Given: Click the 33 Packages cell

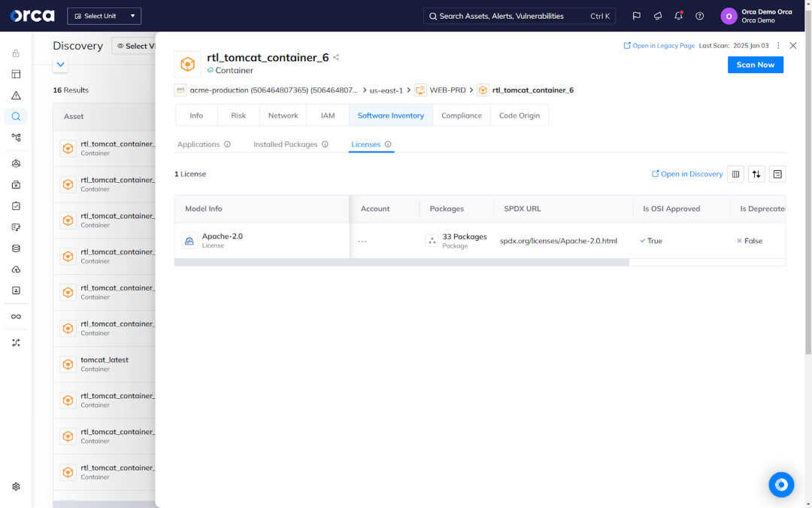Looking at the screenshot, I should [456, 241].
